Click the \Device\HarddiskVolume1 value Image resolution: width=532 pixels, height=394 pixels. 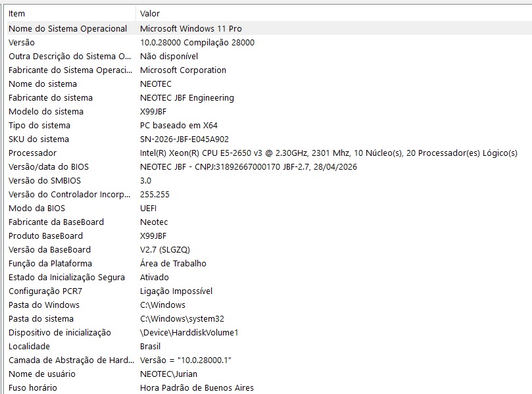189,333
